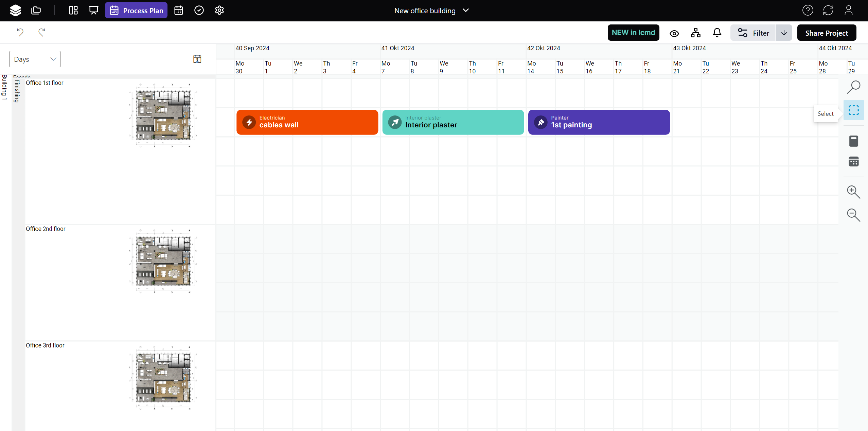
Task: Click the Share Project button
Action: (827, 33)
